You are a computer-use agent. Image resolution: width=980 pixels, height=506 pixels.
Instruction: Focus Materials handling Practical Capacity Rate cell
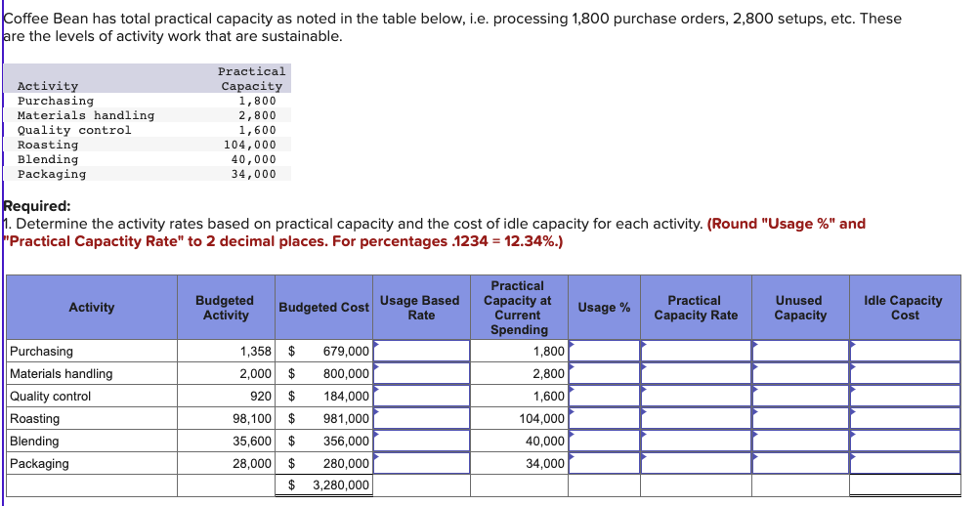click(697, 373)
